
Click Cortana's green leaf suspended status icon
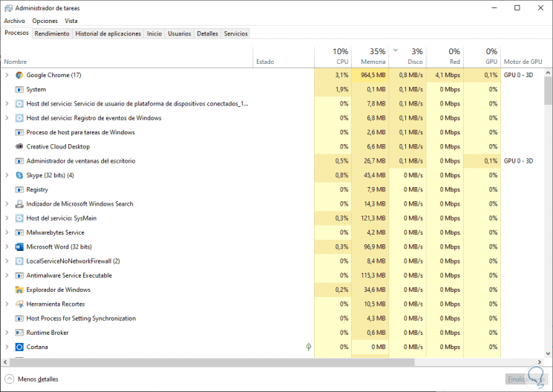(309, 347)
